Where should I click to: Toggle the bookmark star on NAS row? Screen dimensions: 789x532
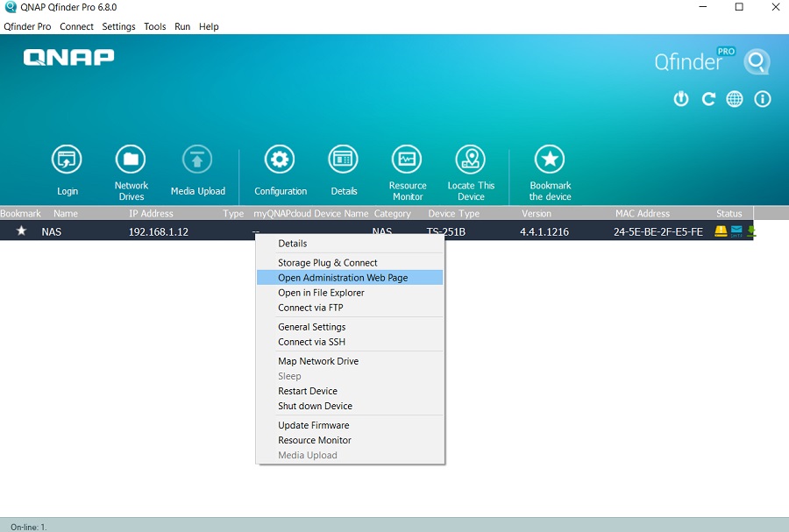tap(21, 231)
